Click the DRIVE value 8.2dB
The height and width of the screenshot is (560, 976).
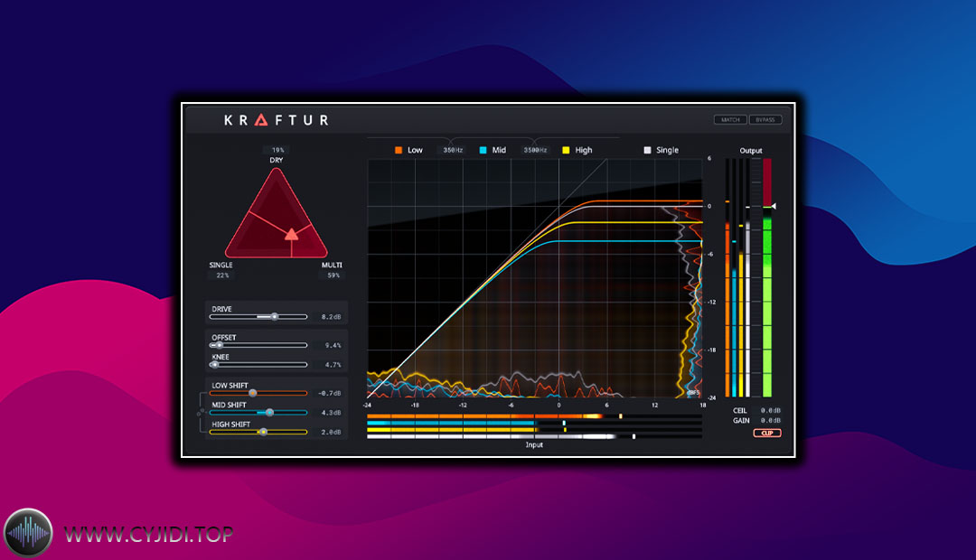[x=331, y=317]
